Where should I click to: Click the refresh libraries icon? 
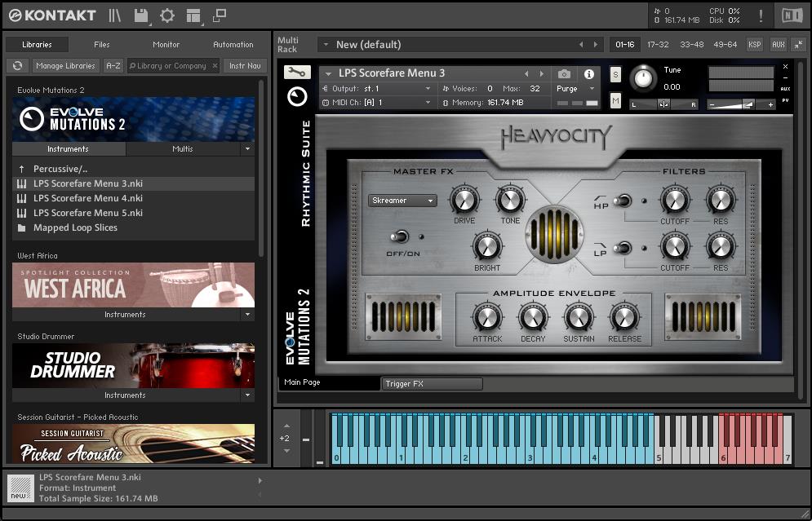pos(17,66)
